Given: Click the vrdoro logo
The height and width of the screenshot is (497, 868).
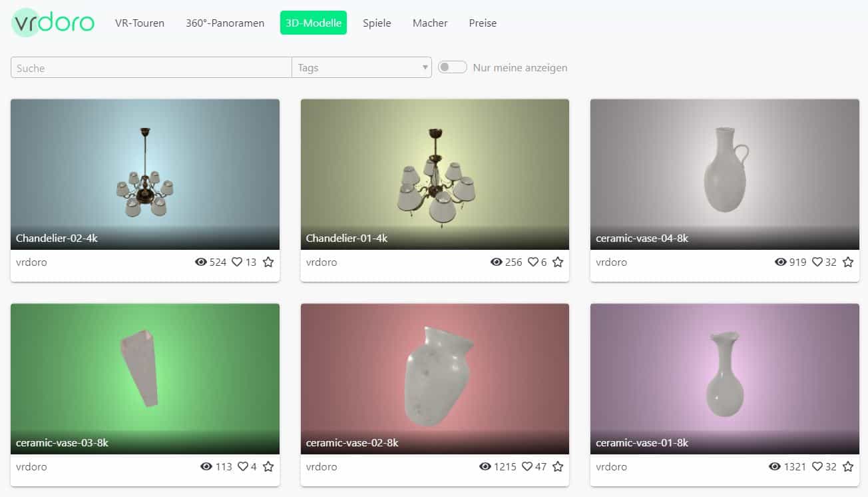Looking at the screenshot, I should click(53, 23).
